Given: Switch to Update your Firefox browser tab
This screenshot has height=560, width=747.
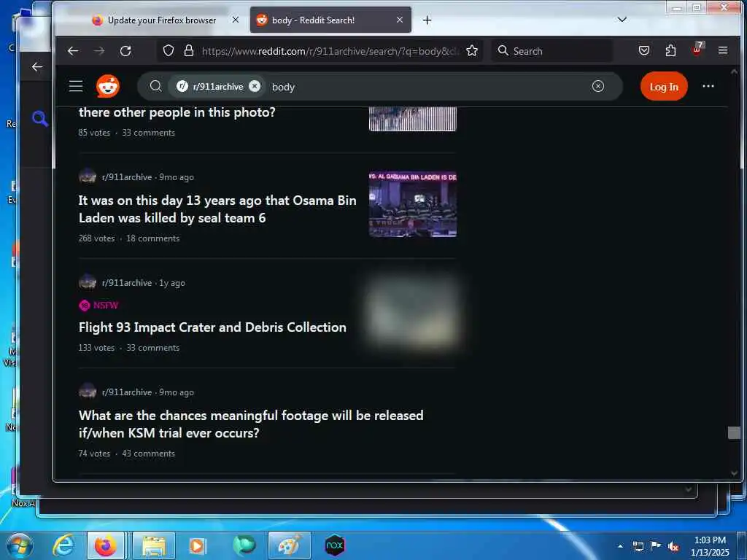Looking at the screenshot, I should pyautogui.click(x=161, y=20).
